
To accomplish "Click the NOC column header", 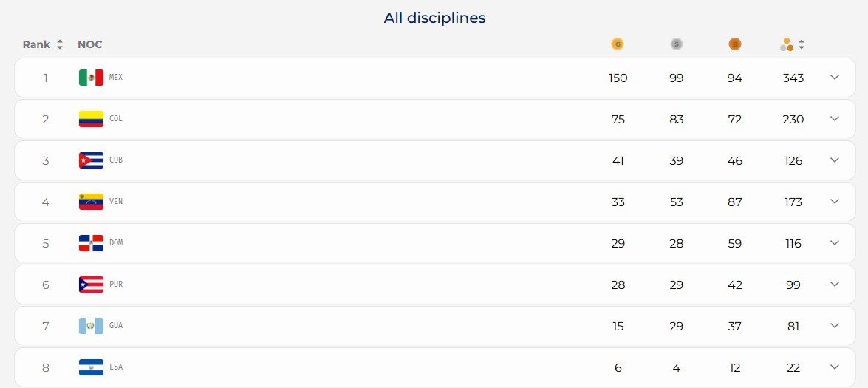I will [89, 44].
